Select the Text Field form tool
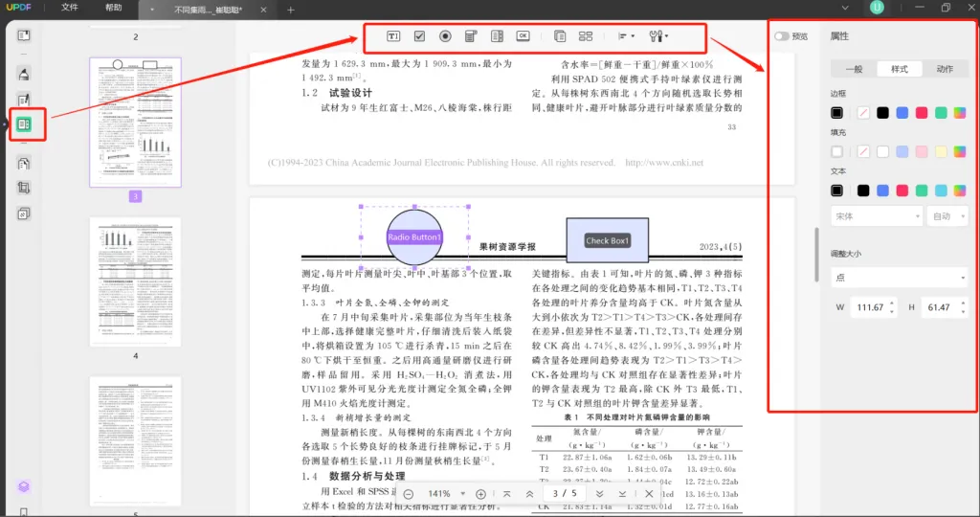Image resolution: width=980 pixels, height=517 pixels. tap(393, 36)
